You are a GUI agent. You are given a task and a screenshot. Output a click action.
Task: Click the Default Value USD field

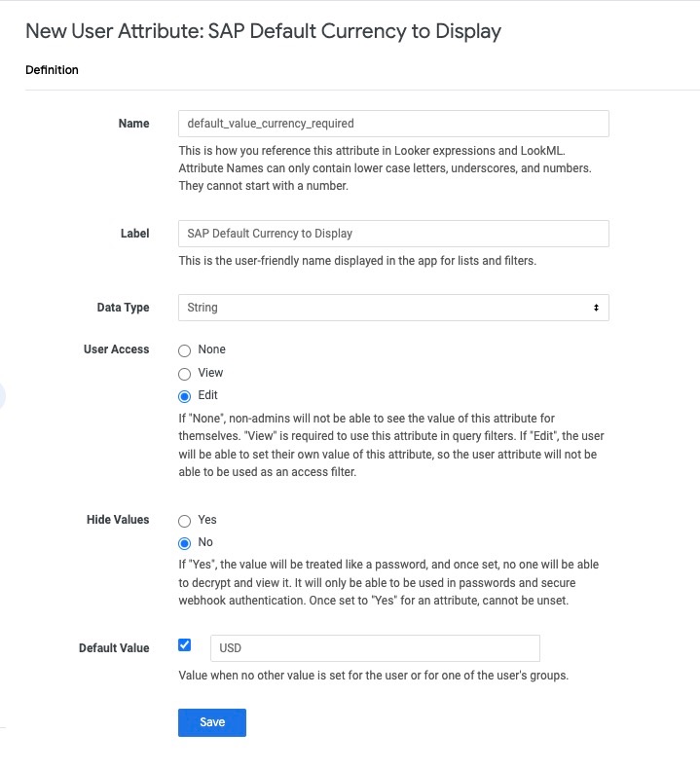[375, 648]
